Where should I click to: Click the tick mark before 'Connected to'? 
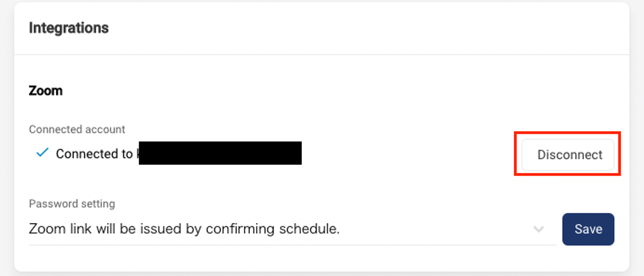click(42, 152)
